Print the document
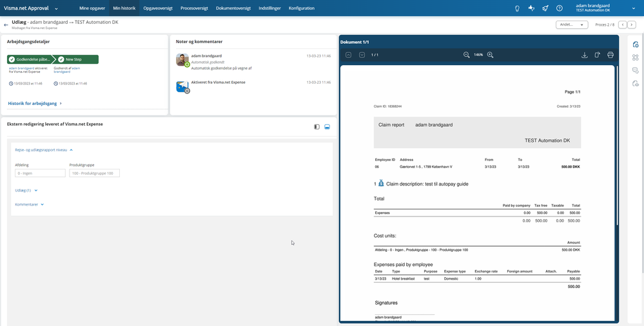The height and width of the screenshot is (326, 644). 610,55
